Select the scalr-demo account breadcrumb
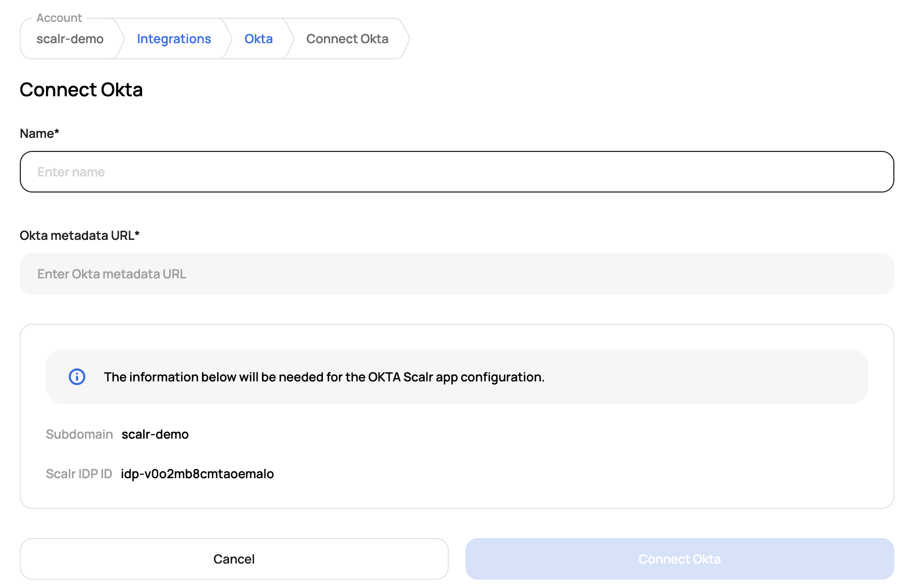This screenshot has height=588, width=910. click(70, 39)
